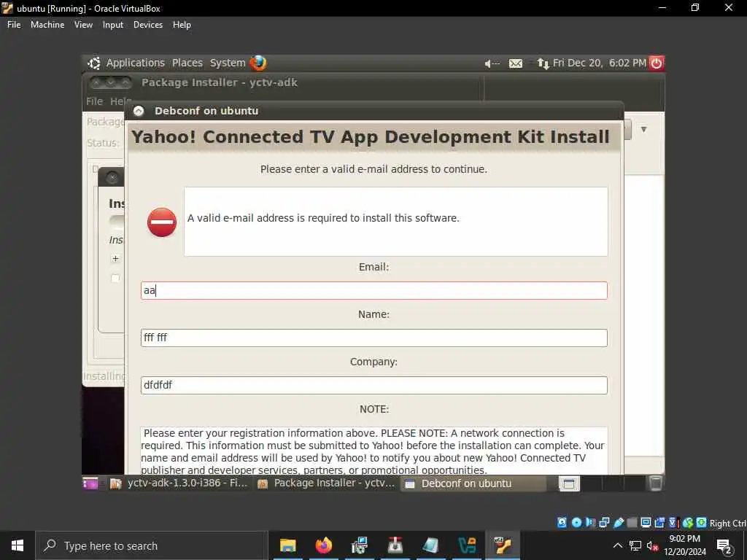Image resolution: width=747 pixels, height=560 pixels.
Task: Open the VirtualBox Help menu
Action: [x=182, y=25]
